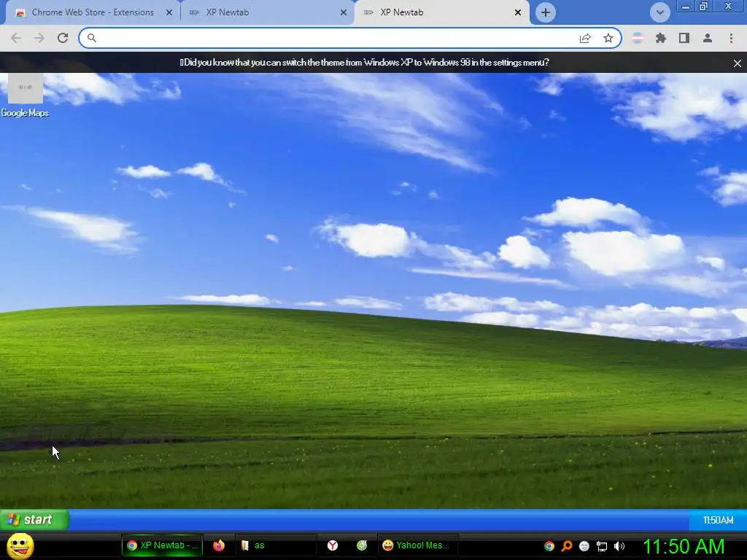Screen dimensions: 747x560
Task: Click the Chrome icon in system tray
Action: pyautogui.click(x=549, y=546)
